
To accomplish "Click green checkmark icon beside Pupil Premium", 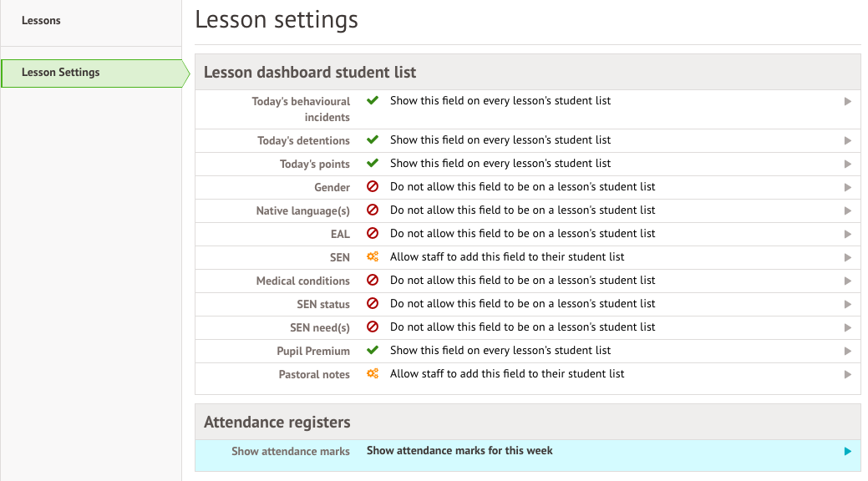I will (x=373, y=350).
